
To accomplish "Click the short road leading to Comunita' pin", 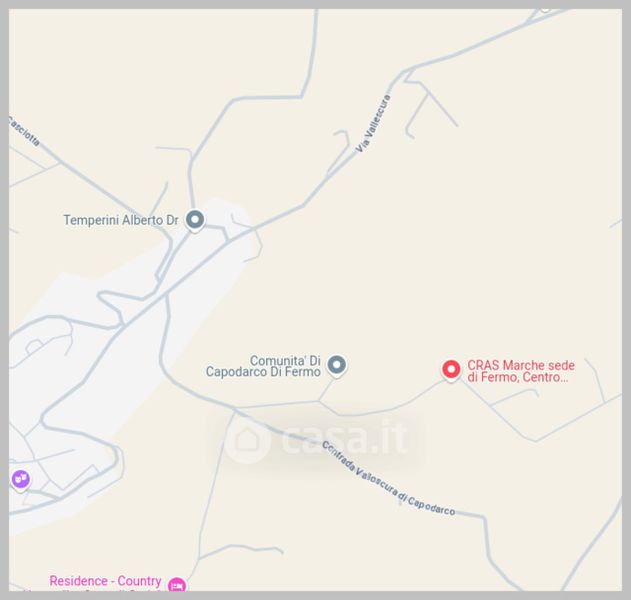I will click(326, 390).
